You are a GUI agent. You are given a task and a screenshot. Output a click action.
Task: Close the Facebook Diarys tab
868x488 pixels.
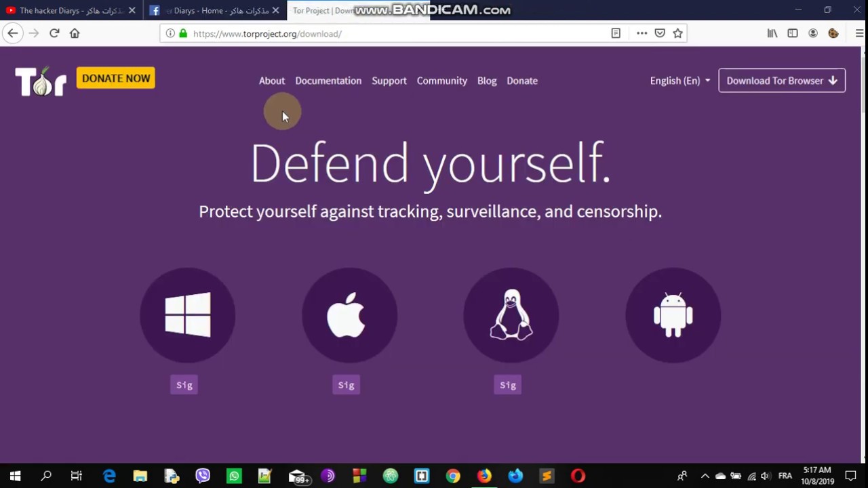pos(275,10)
